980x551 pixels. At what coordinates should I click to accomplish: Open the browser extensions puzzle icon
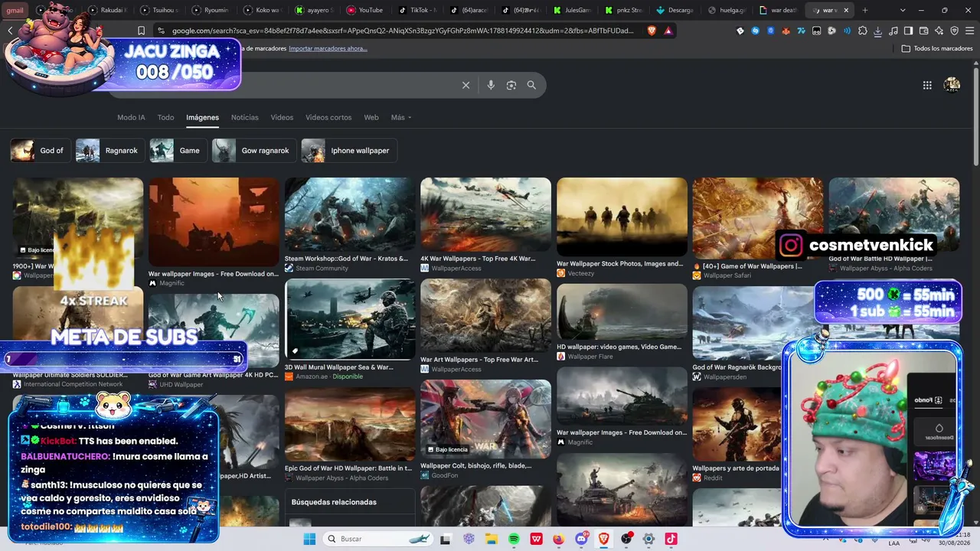863,31
